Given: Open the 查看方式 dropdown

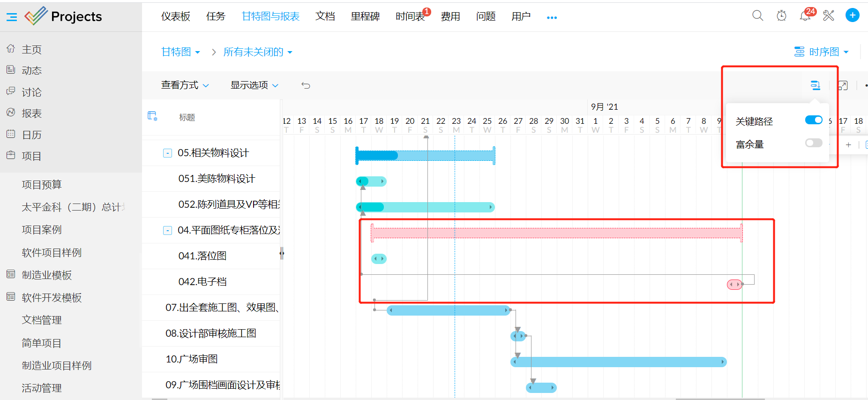Looking at the screenshot, I should tap(185, 85).
